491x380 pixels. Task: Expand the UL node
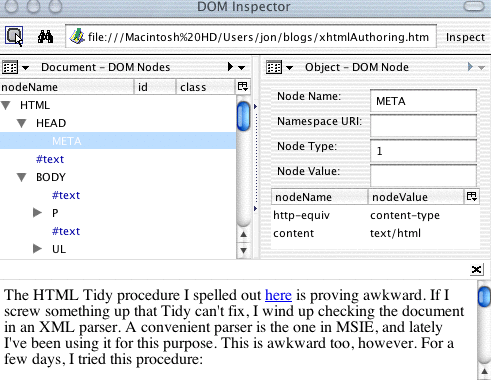pyautogui.click(x=37, y=249)
